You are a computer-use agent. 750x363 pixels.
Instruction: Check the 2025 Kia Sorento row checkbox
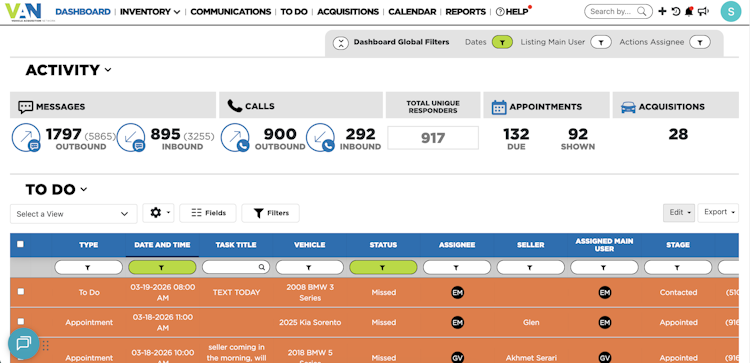(x=21, y=321)
